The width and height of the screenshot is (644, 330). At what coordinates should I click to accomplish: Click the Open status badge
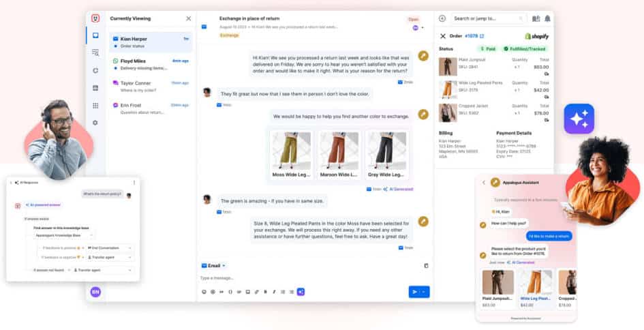(x=413, y=19)
